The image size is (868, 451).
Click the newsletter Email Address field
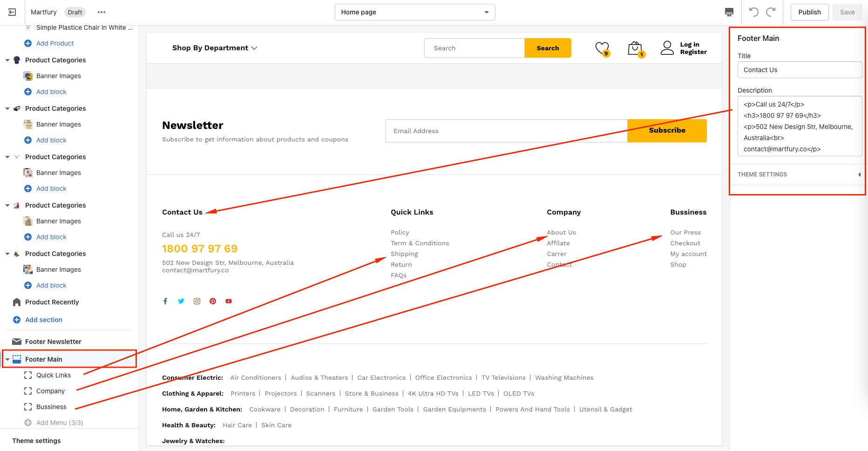pyautogui.click(x=506, y=131)
